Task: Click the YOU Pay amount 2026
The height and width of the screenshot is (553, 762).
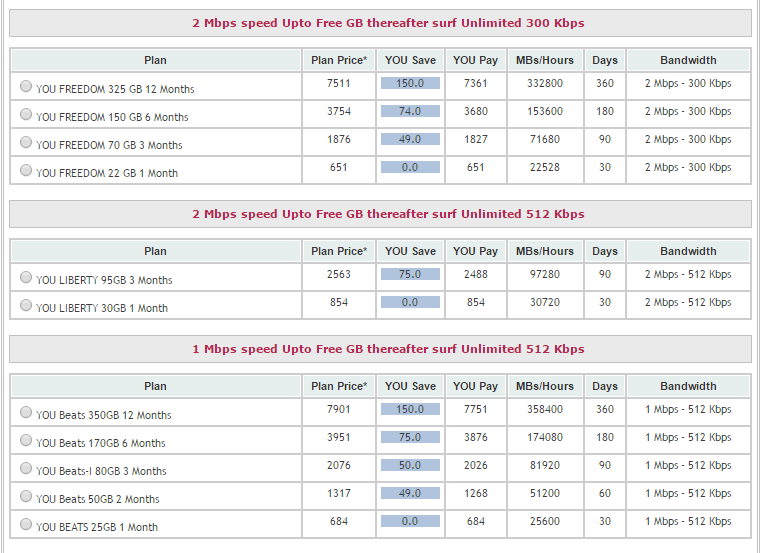Action: click(475, 465)
